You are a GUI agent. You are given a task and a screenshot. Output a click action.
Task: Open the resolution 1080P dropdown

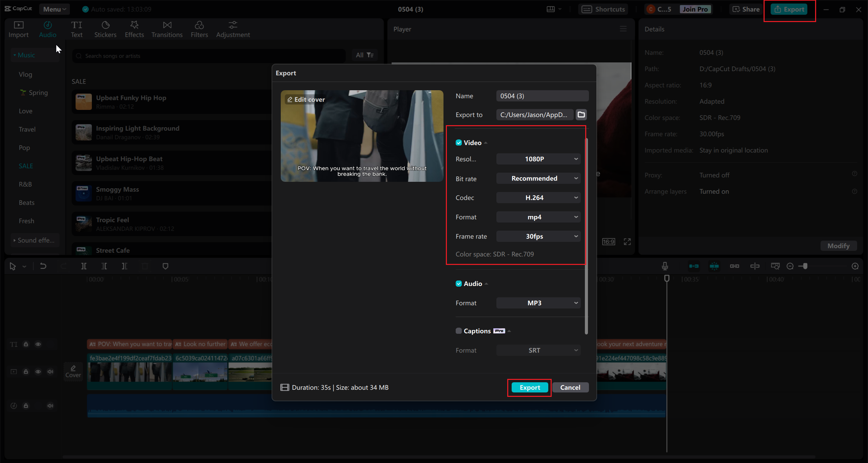[538, 159]
